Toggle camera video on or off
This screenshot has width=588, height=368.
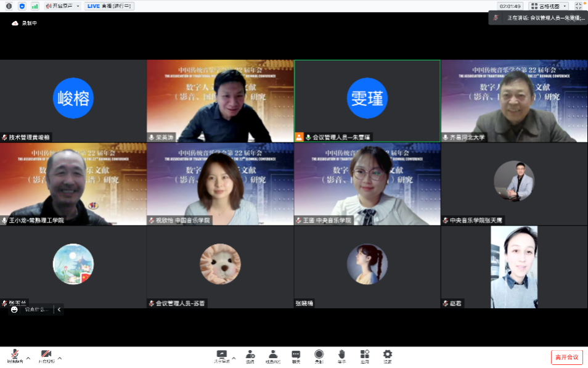(46, 354)
